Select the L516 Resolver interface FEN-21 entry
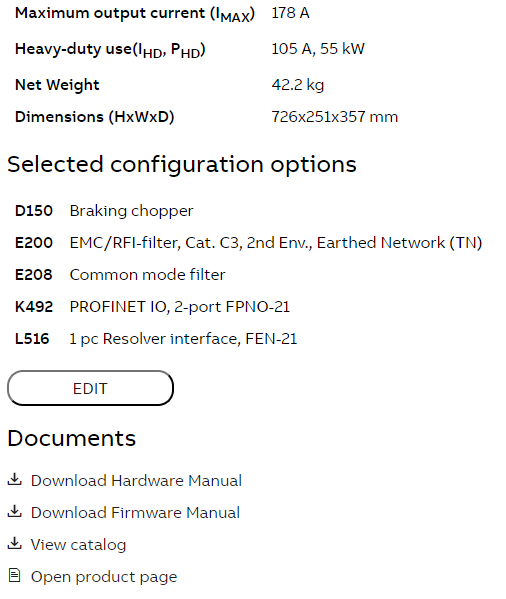Screen dimensions: 506x599 coord(156,339)
